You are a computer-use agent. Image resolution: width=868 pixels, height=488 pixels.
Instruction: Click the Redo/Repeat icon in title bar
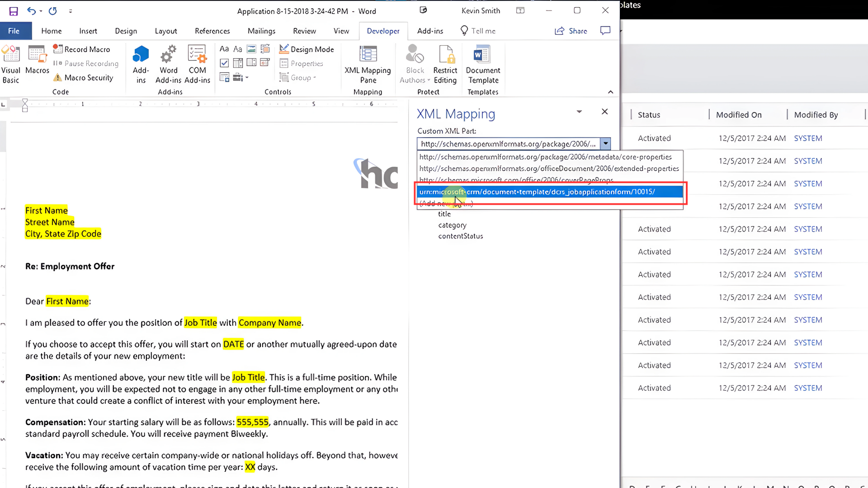(x=53, y=11)
